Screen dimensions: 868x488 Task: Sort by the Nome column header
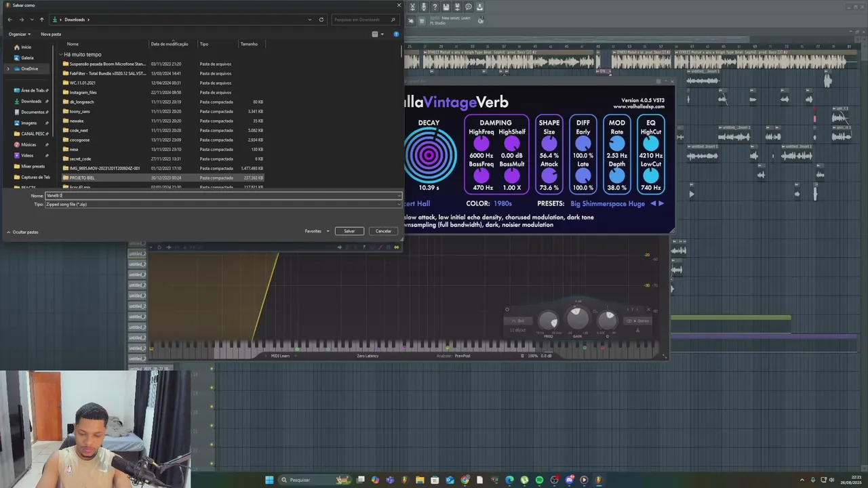click(73, 44)
